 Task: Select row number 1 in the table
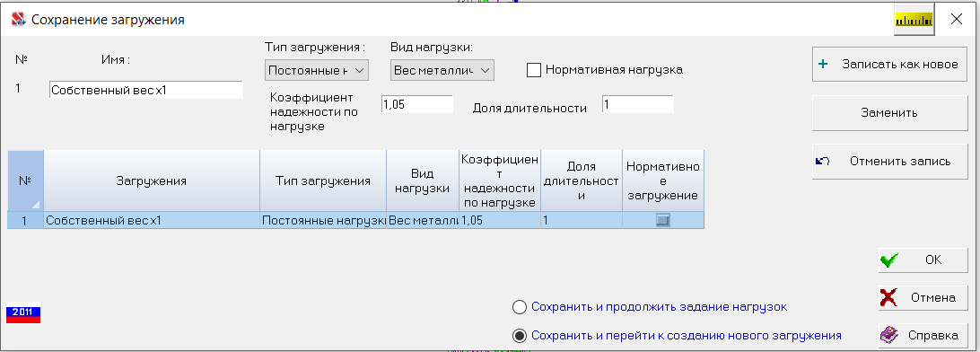pos(26,220)
